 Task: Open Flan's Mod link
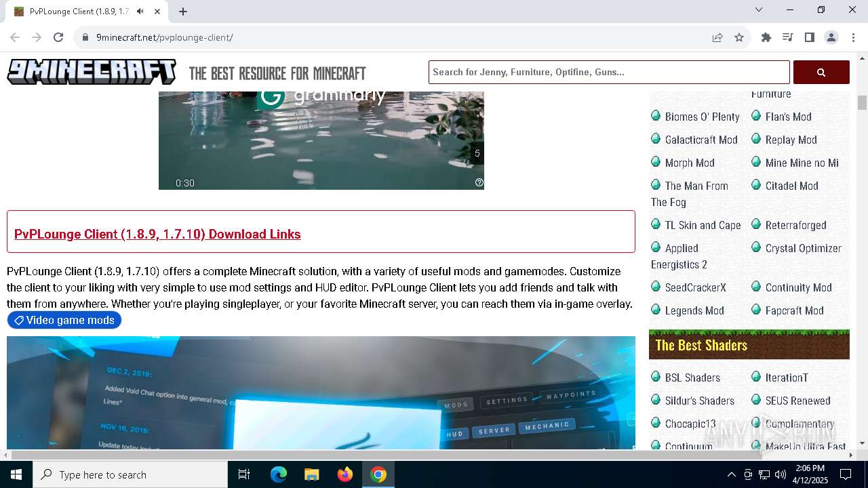[788, 117]
